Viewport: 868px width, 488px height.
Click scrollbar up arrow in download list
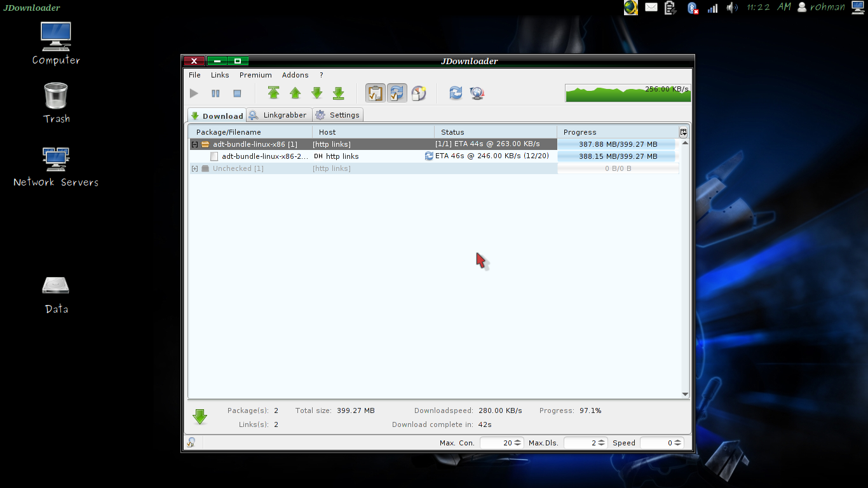[x=685, y=143]
